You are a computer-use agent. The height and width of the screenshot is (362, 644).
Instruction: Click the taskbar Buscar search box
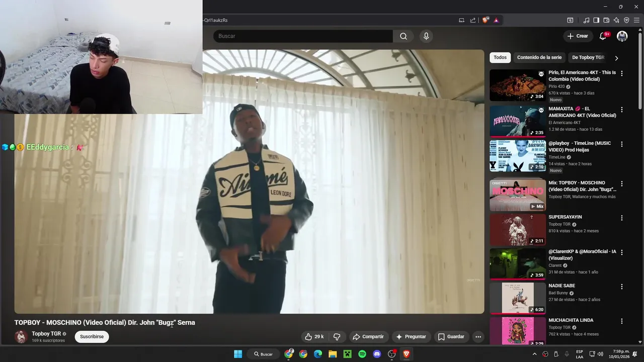coord(263,354)
